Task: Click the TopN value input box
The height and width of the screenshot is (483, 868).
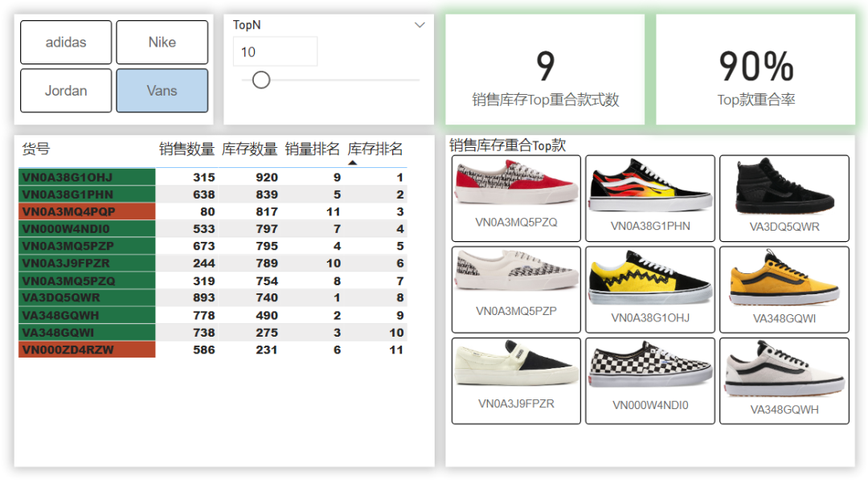Action: pyautogui.click(x=275, y=51)
